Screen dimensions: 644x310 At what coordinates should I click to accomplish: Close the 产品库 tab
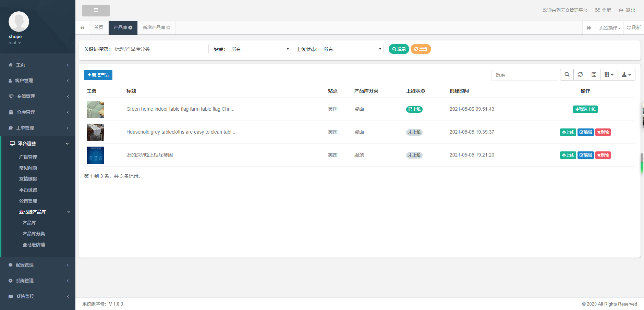[131, 28]
